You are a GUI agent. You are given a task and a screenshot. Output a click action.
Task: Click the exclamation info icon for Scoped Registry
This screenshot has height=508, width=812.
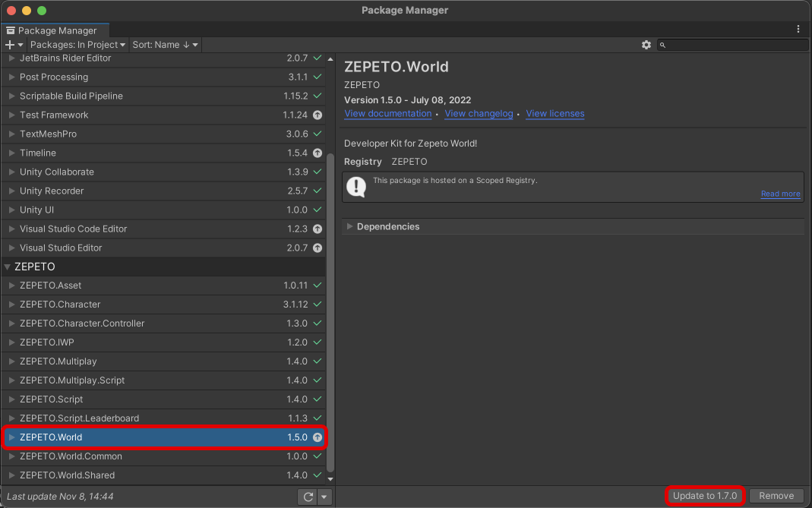pyautogui.click(x=356, y=187)
